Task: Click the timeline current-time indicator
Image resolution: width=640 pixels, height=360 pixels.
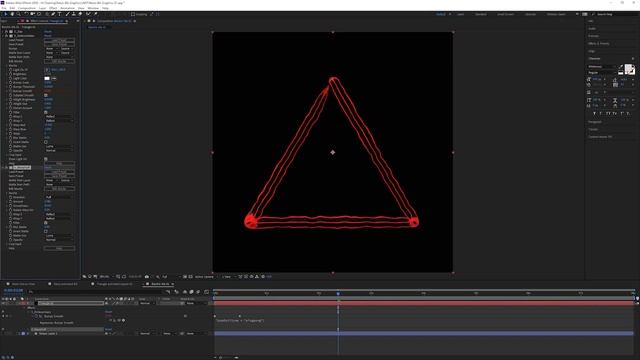Action: pos(338,293)
